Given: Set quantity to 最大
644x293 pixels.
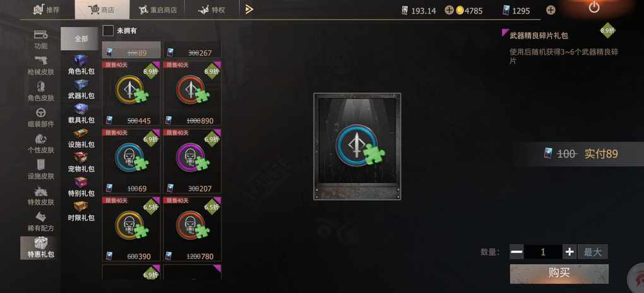Looking at the screenshot, I should (x=593, y=252).
